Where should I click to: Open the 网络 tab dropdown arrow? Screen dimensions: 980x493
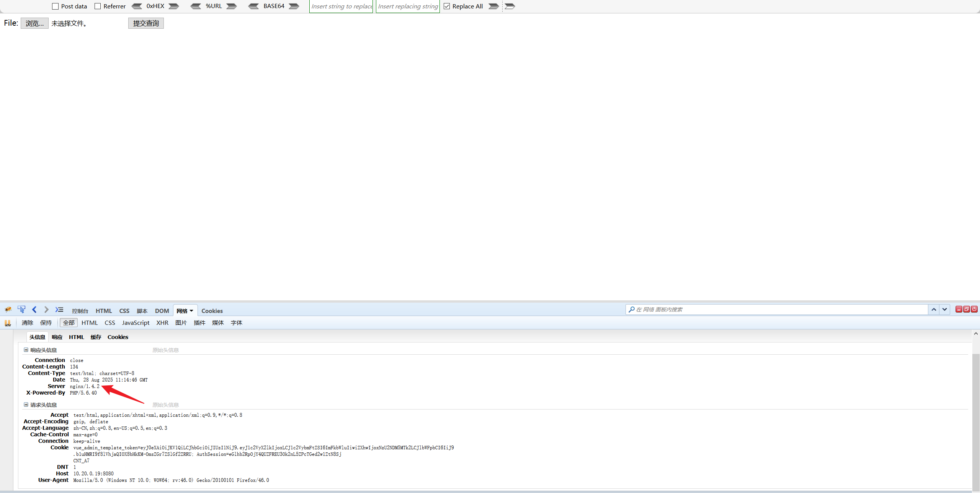(191, 311)
